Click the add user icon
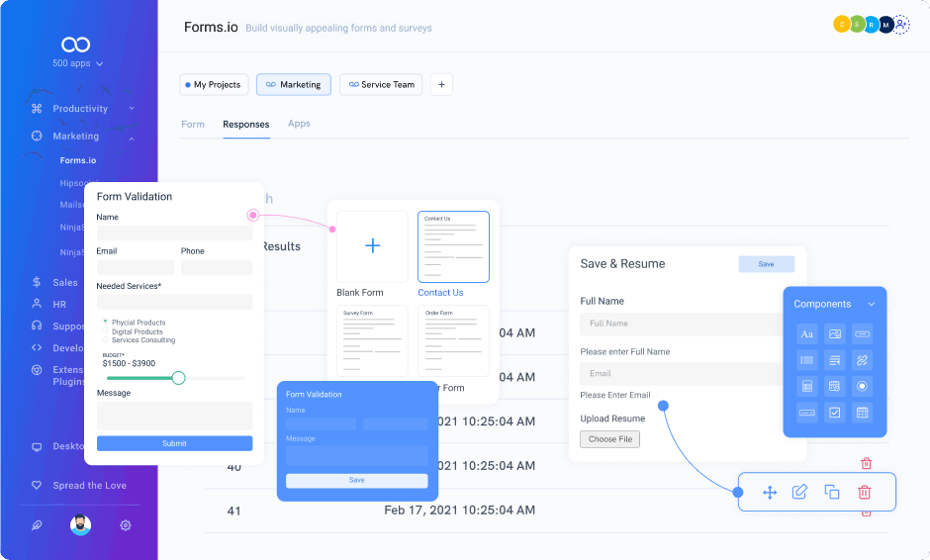This screenshot has width=930, height=560. click(x=901, y=25)
